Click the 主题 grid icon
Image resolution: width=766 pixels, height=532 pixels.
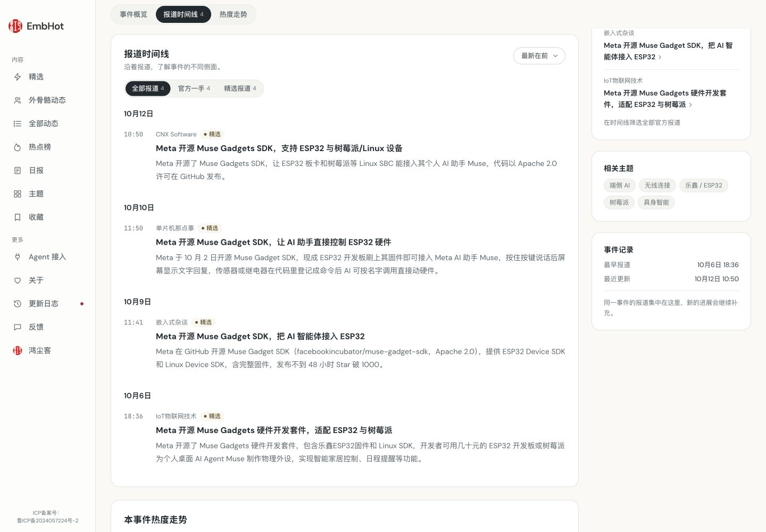(x=18, y=194)
